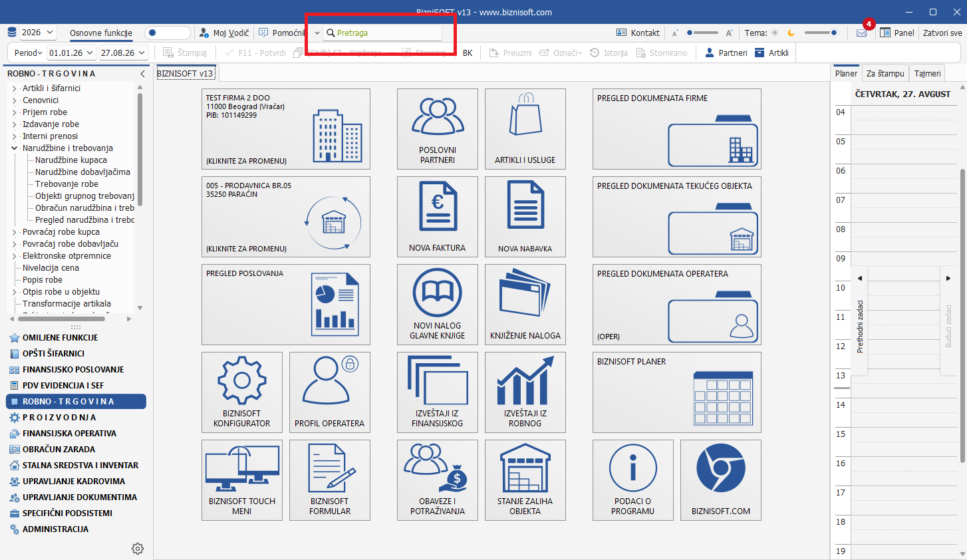Open Artikli i Usluge shopping bag tile

(525, 129)
